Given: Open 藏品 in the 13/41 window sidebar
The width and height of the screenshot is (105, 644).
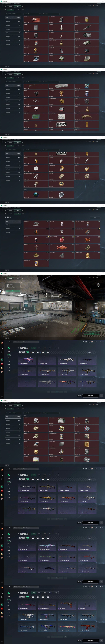Looking at the screenshot, I should 8,550.
